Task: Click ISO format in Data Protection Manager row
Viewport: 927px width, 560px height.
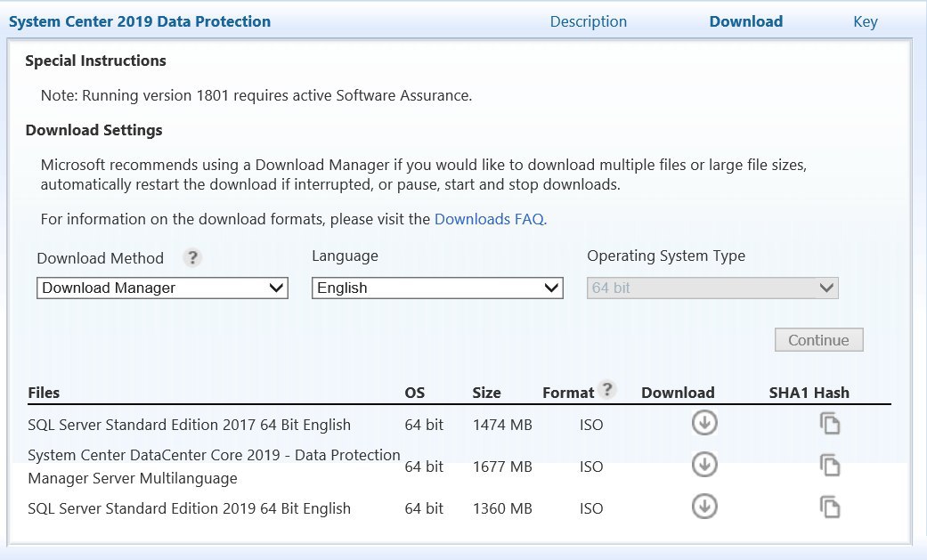Action: (591, 467)
